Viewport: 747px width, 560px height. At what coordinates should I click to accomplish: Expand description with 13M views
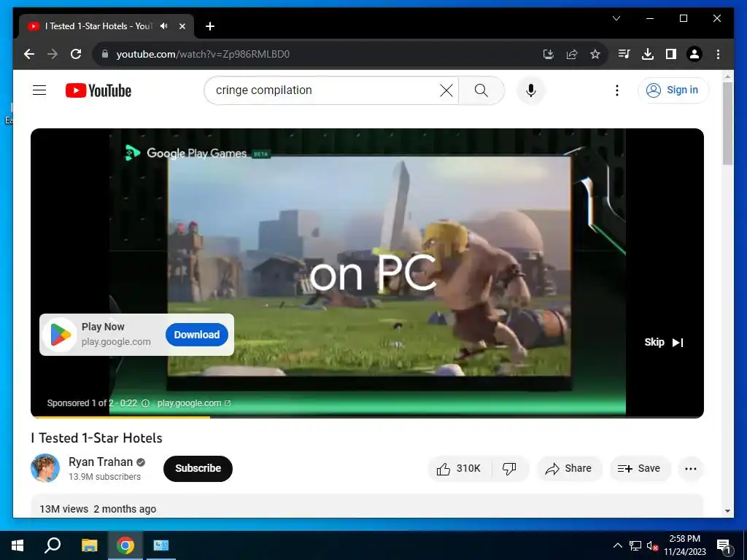[x=367, y=506]
